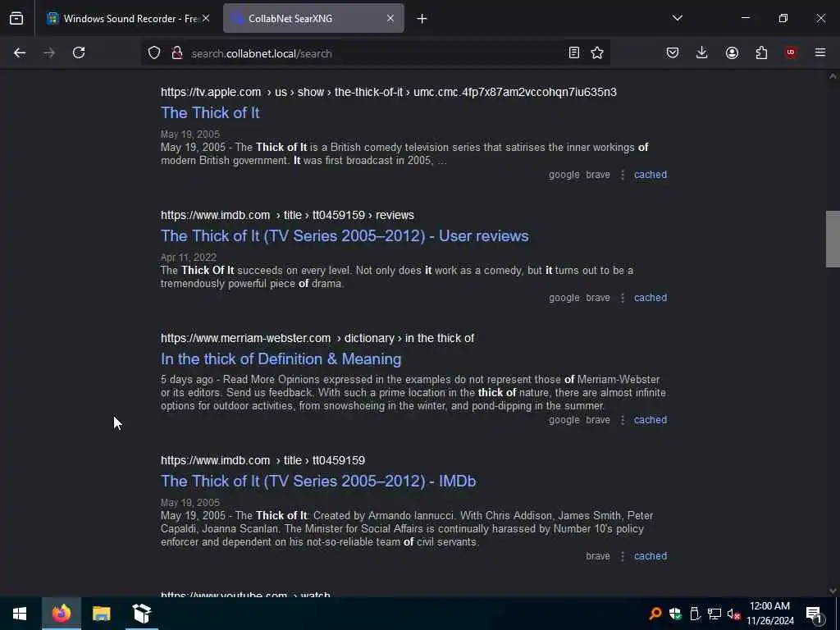Open the Firefox hamburger menu
The height and width of the screenshot is (630, 840).
(820, 52)
